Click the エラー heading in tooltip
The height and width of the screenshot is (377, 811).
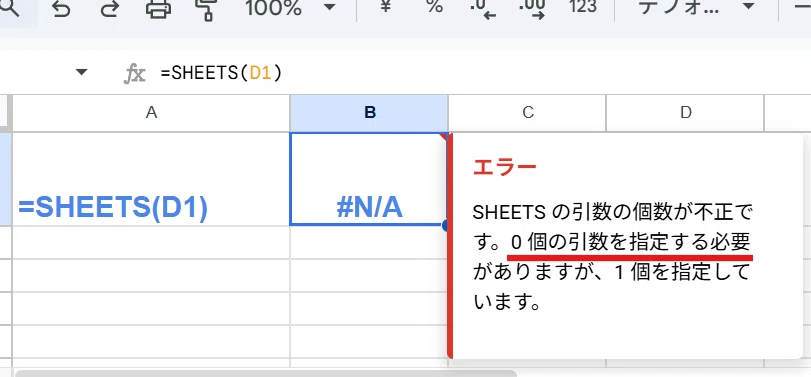505,168
